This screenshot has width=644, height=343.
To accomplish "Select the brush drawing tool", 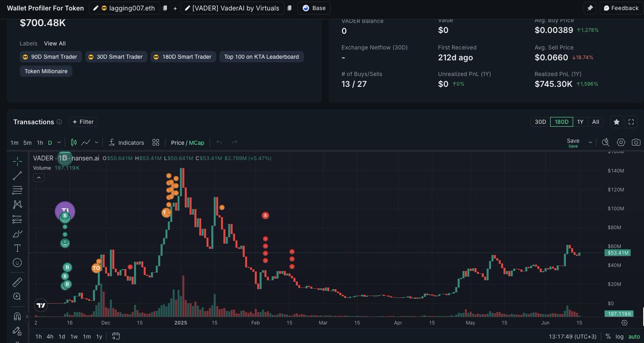I will tap(17, 234).
